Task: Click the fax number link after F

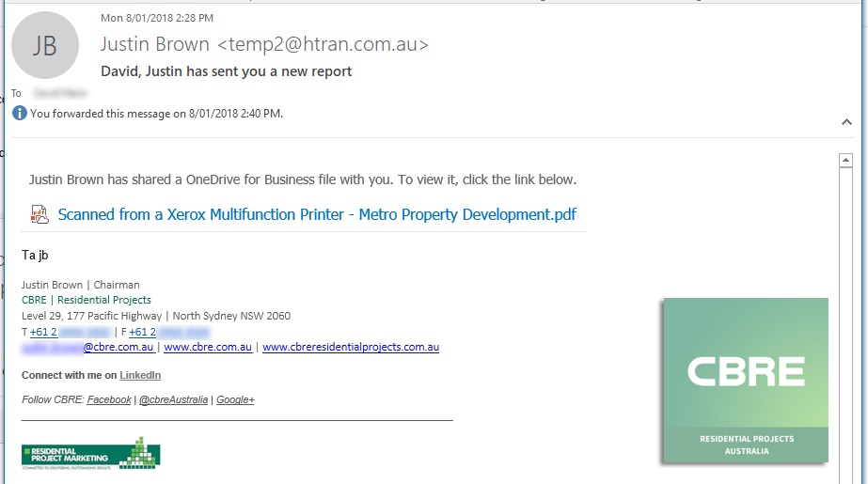Action: [169, 332]
